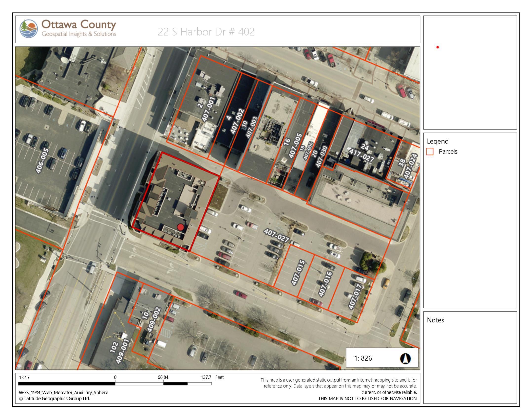This screenshot has width=532, height=419.
Task: Click the north arrow compass icon
Action: pyautogui.click(x=405, y=358)
